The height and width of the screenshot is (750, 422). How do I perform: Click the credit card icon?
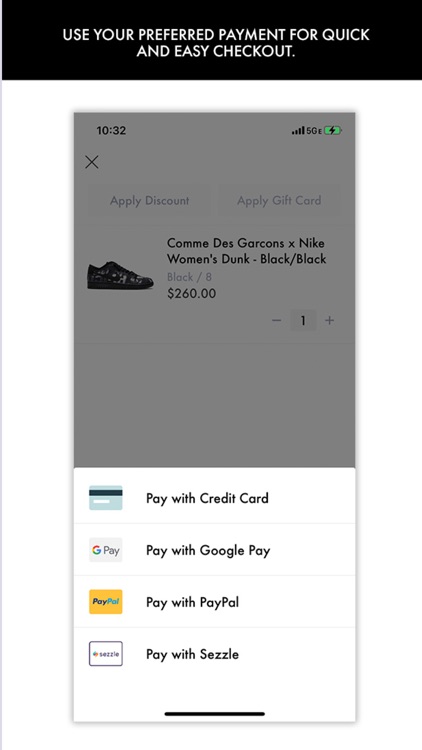pyautogui.click(x=106, y=498)
